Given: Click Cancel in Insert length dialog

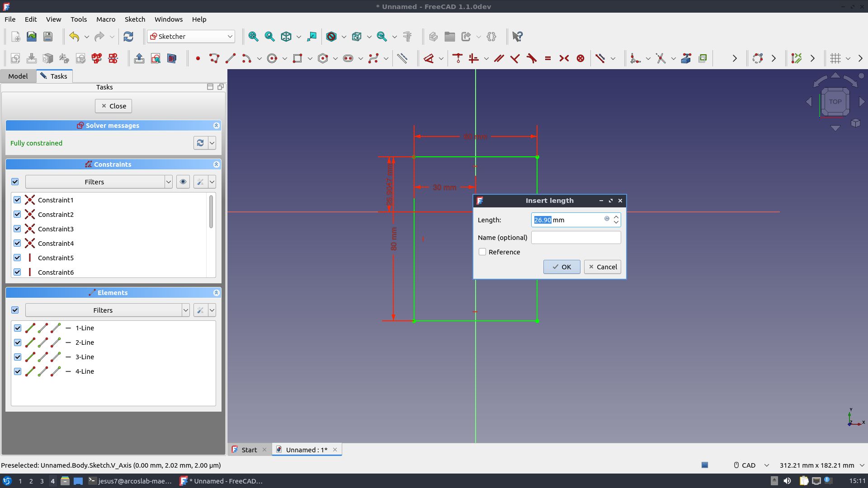Looking at the screenshot, I should pos(602,267).
